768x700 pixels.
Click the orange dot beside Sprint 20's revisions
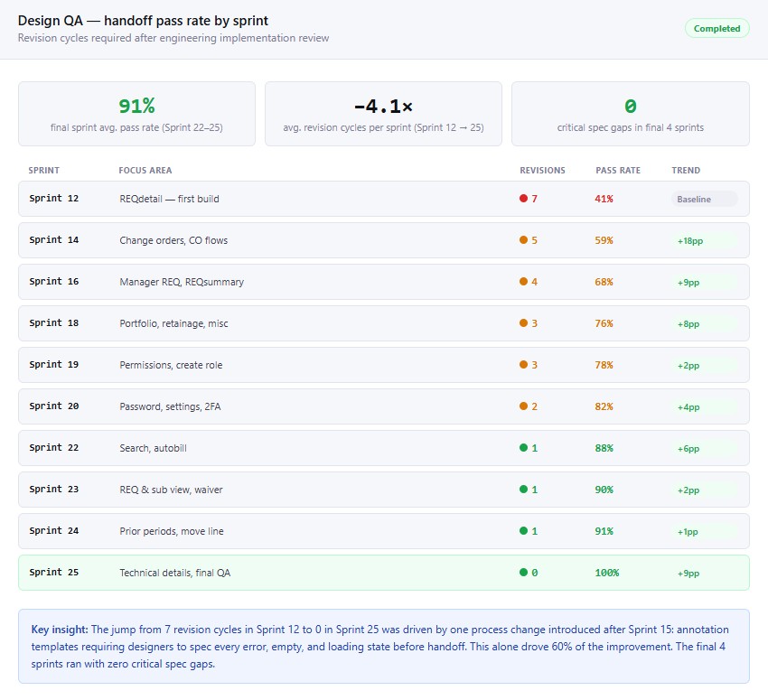coord(523,406)
